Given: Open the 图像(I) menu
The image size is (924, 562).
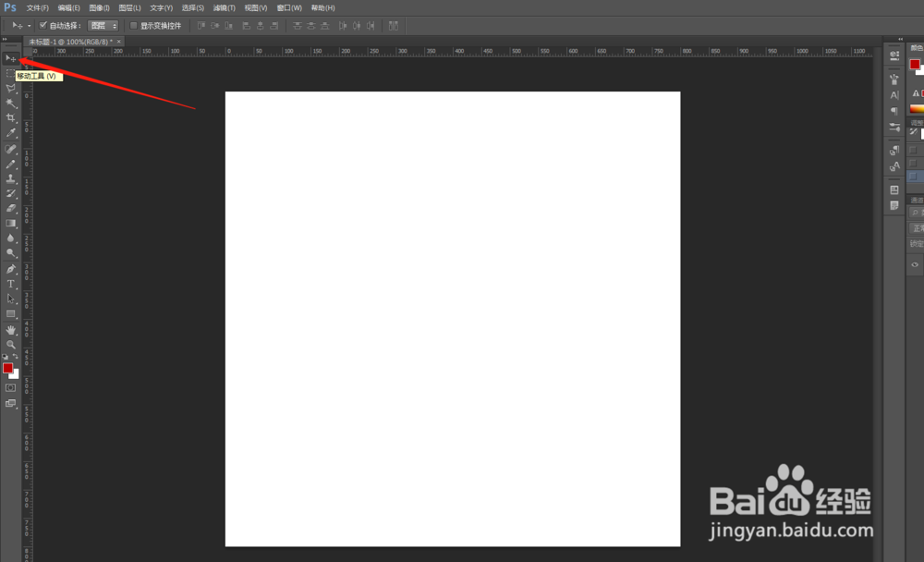Looking at the screenshot, I should click(99, 8).
